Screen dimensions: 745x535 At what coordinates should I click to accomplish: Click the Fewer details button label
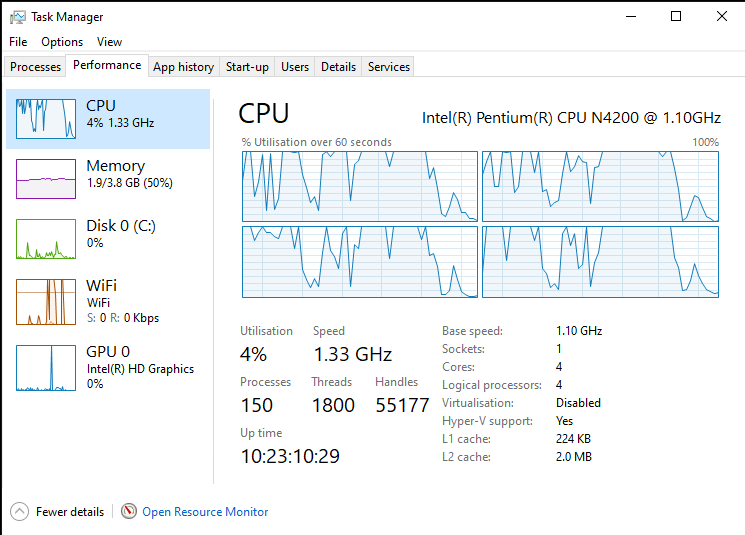pos(70,512)
